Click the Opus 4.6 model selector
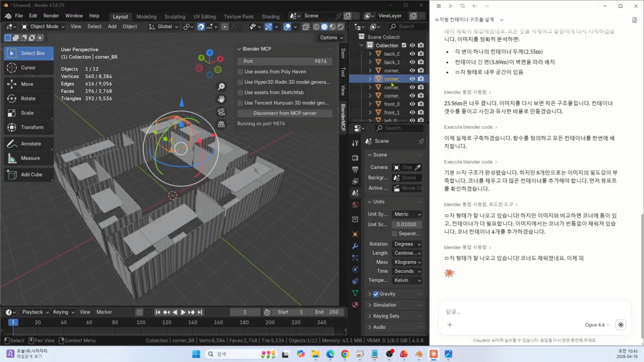The image size is (644, 362). click(x=597, y=325)
